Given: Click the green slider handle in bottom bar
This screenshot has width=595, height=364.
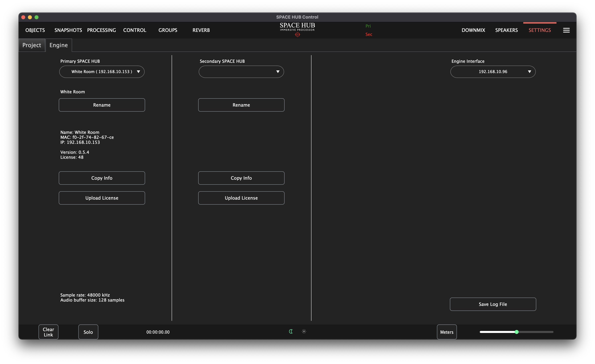Looking at the screenshot, I should [x=516, y=332].
